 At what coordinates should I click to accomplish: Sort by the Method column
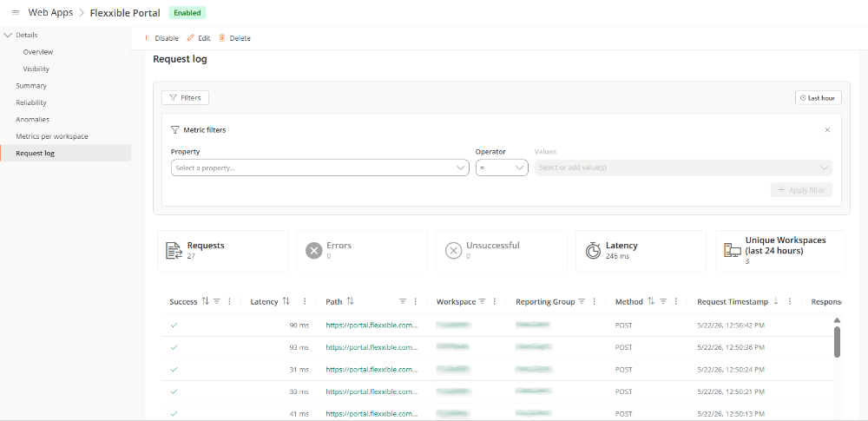click(651, 301)
